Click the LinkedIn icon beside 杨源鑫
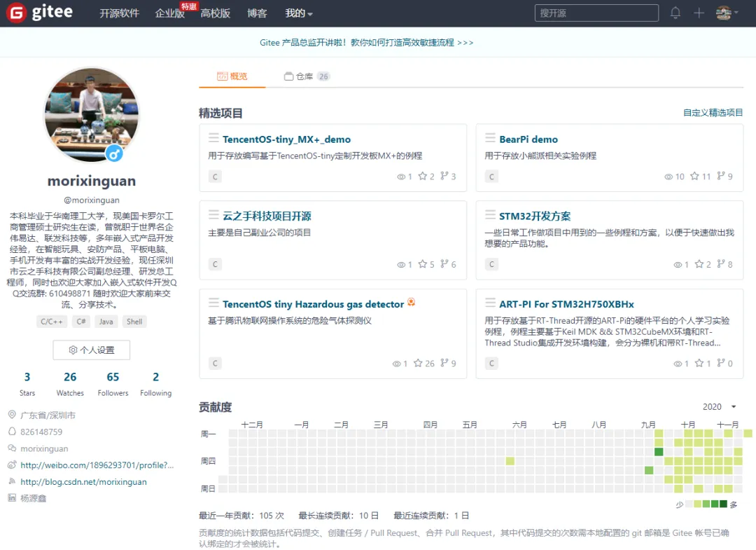The height and width of the screenshot is (550, 756). (x=12, y=498)
